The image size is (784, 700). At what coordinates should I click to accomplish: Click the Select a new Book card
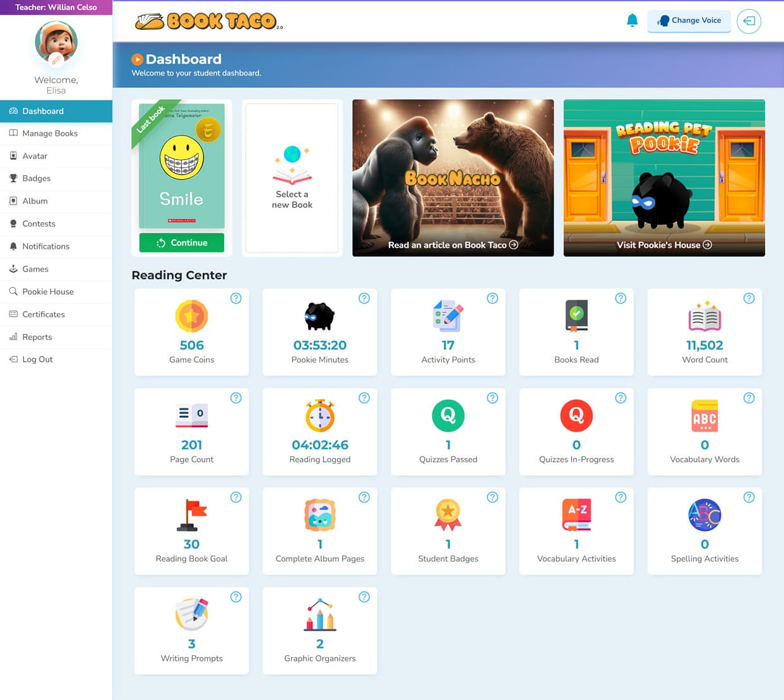292,178
